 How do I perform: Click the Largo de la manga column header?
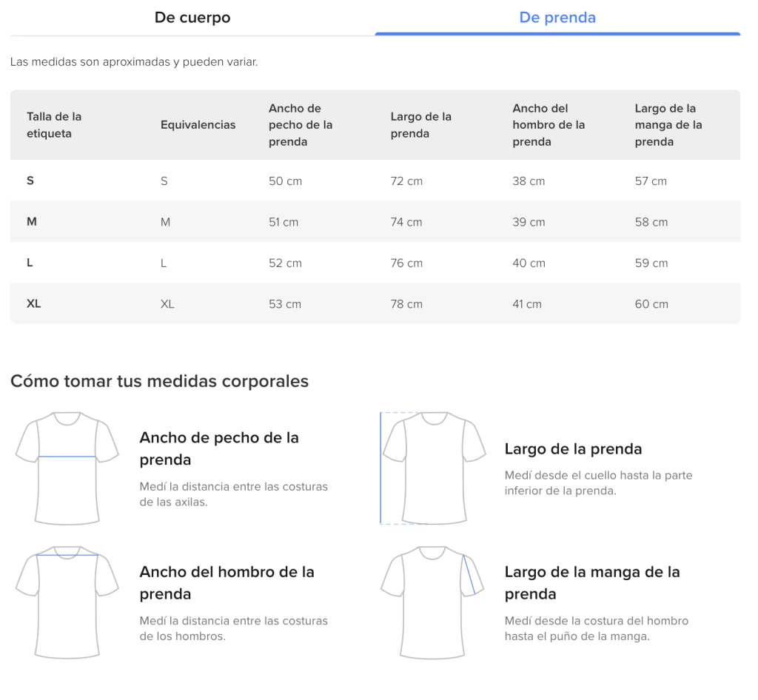(668, 125)
